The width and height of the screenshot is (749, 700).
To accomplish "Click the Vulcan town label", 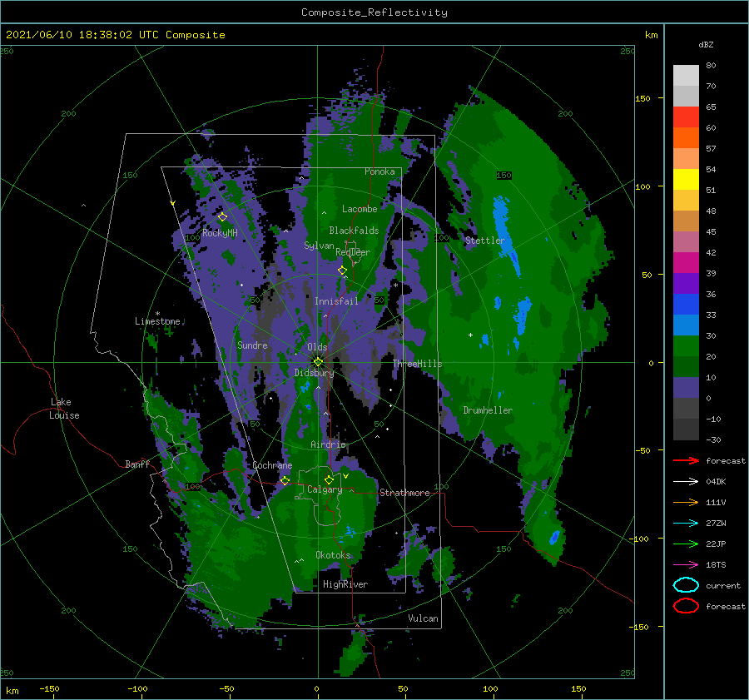I will coord(424,618).
